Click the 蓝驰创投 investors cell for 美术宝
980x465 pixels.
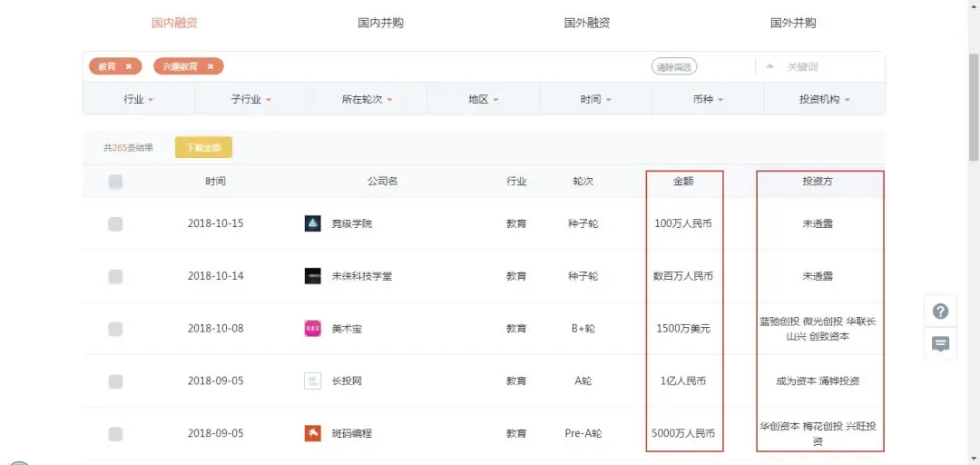click(x=818, y=329)
